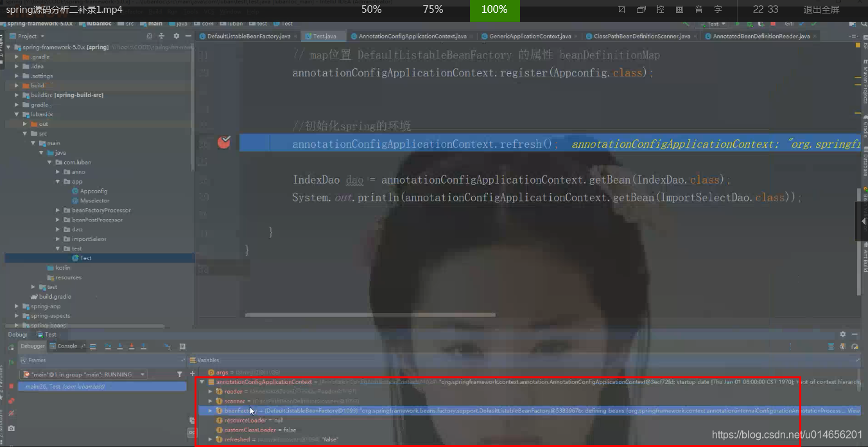Switch to the Debugger tab
The image size is (868, 447).
33,346
